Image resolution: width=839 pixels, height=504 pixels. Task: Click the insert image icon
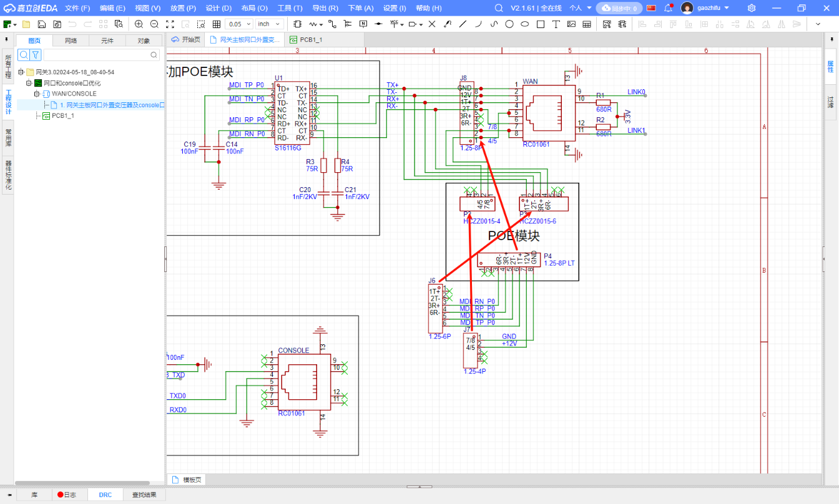click(571, 24)
